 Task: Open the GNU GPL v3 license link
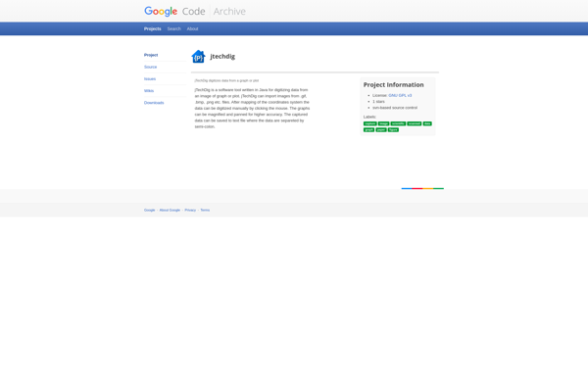click(400, 96)
